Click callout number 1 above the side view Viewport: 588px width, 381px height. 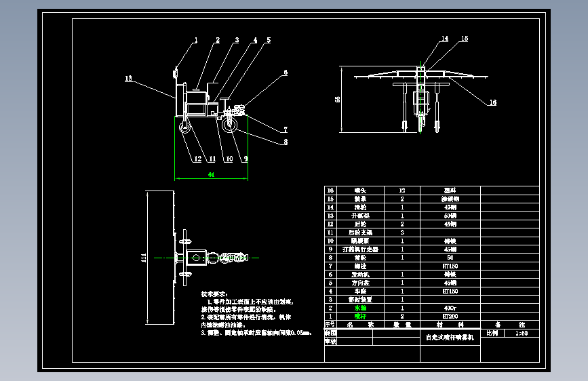[x=196, y=40]
